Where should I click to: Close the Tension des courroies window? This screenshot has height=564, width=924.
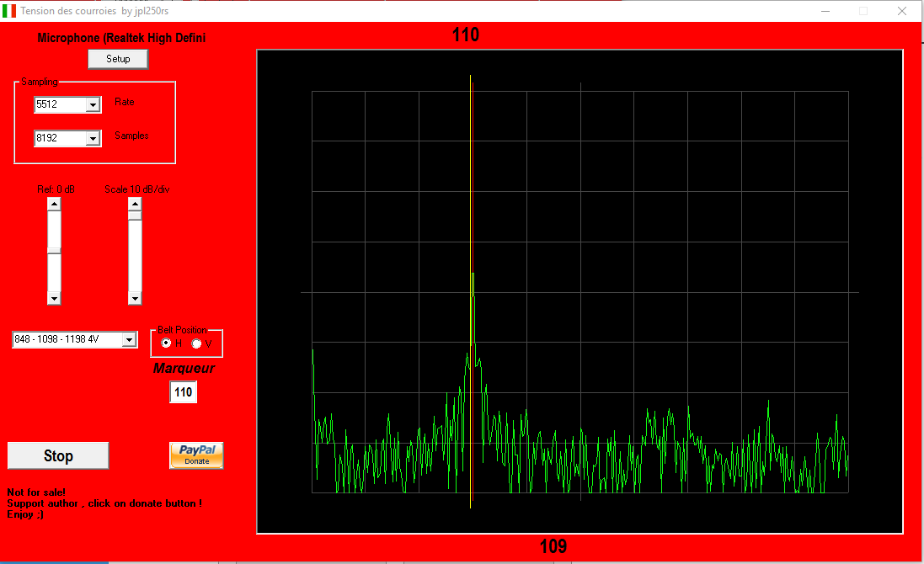point(902,11)
